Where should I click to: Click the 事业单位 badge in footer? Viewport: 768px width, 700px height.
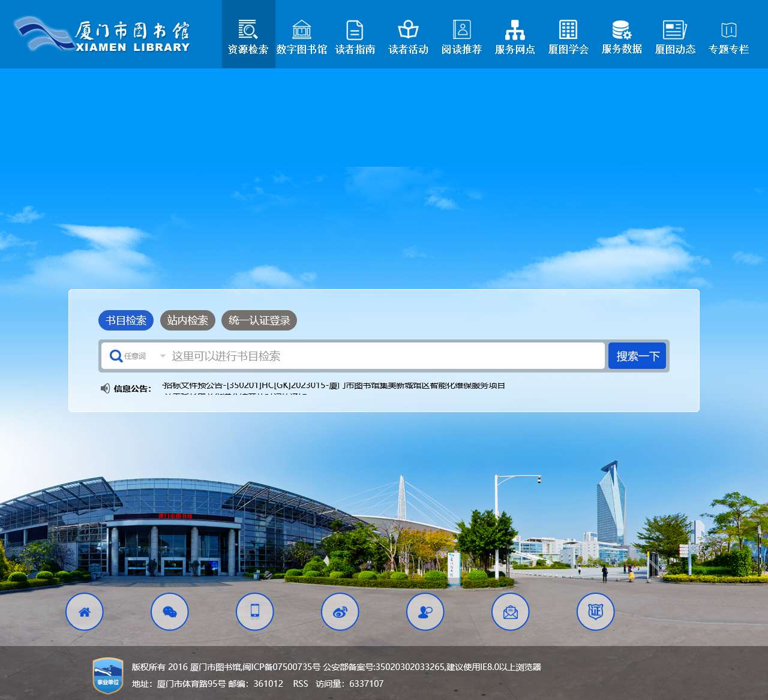point(108,675)
